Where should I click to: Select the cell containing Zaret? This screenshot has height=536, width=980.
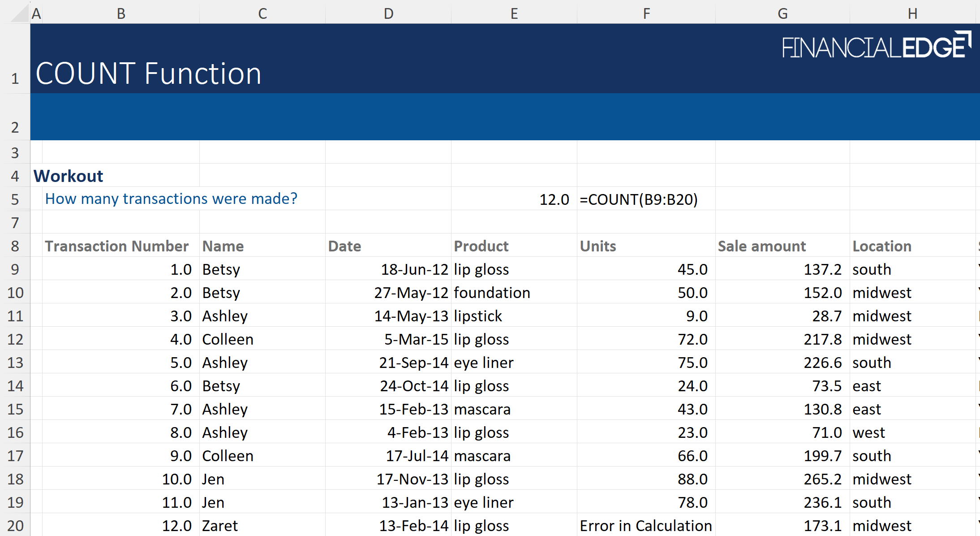coord(219,525)
